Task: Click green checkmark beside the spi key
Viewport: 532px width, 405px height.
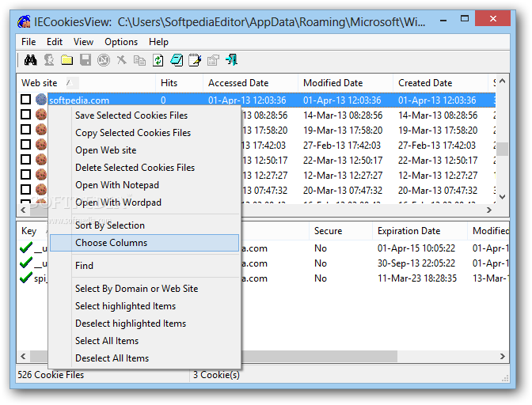Action: pos(26,278)
